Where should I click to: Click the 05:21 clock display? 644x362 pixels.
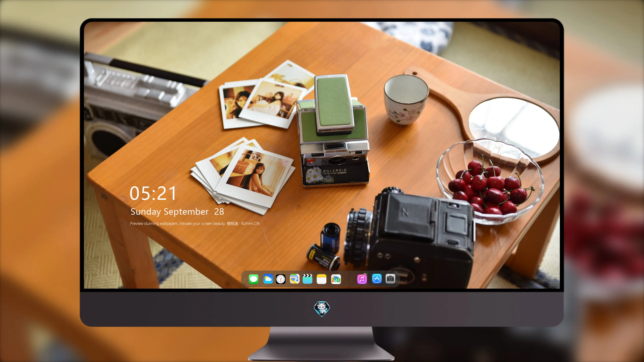pos(153,193)
